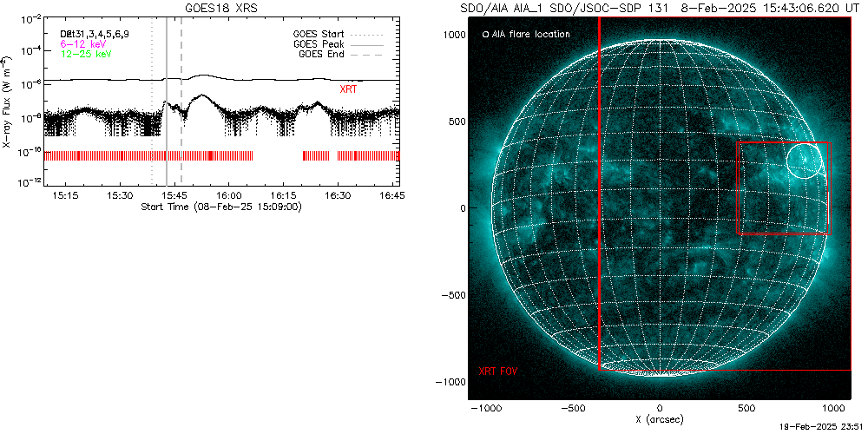The height and width of the screenshot is (434, 868).
Task: Click the 'AIA flare location' legend text
Action: (x=530, y=35)
